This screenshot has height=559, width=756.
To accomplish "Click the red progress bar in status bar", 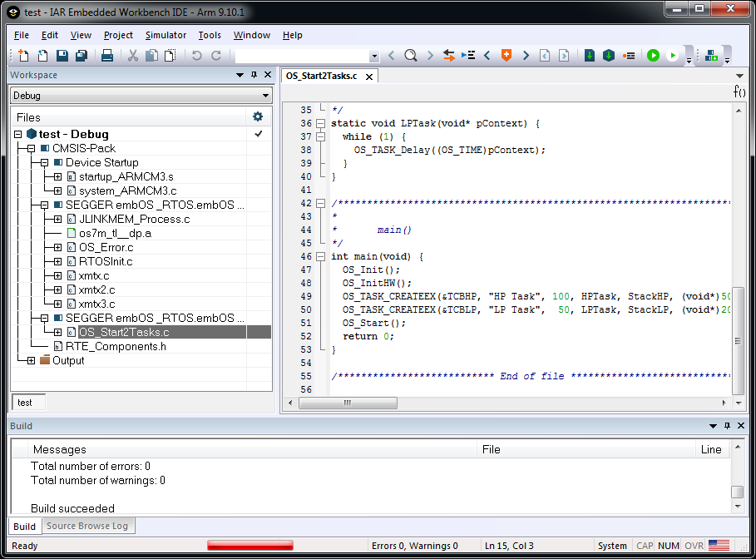I will pos(250,546).
